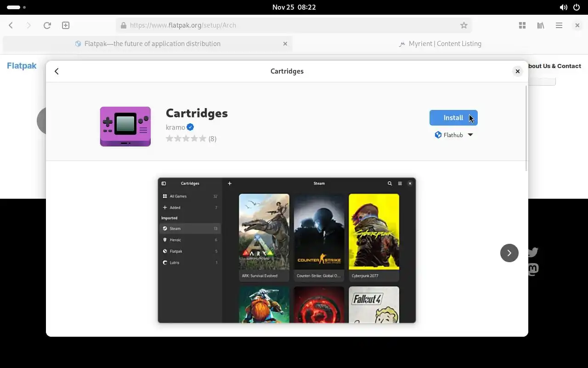
Task: Reload the current flatpak.org page
Action: [x=47, y=25]
